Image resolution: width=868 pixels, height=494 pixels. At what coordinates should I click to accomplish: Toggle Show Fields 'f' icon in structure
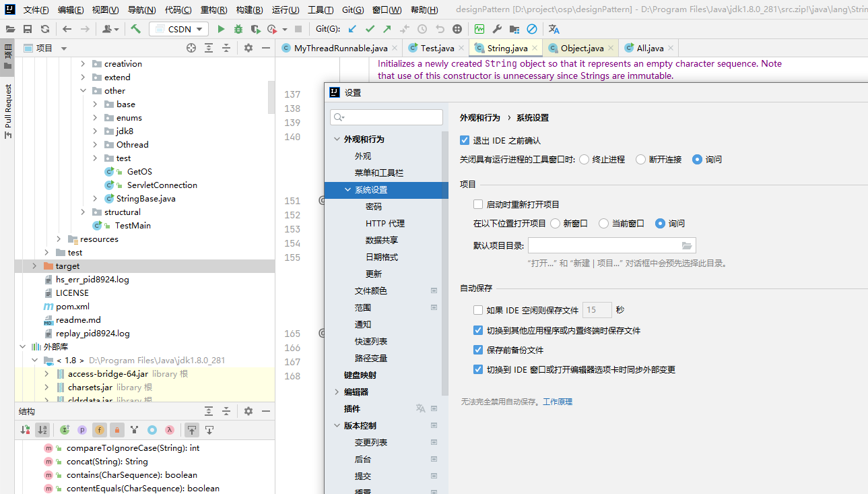pos(100,429)
